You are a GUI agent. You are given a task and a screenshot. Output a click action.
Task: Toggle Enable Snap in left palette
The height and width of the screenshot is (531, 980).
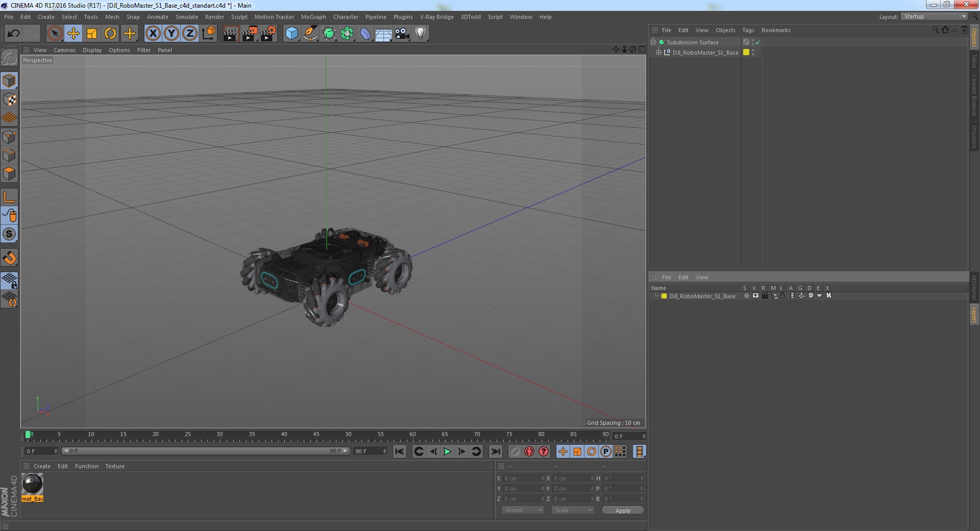(x=9, y=234)
